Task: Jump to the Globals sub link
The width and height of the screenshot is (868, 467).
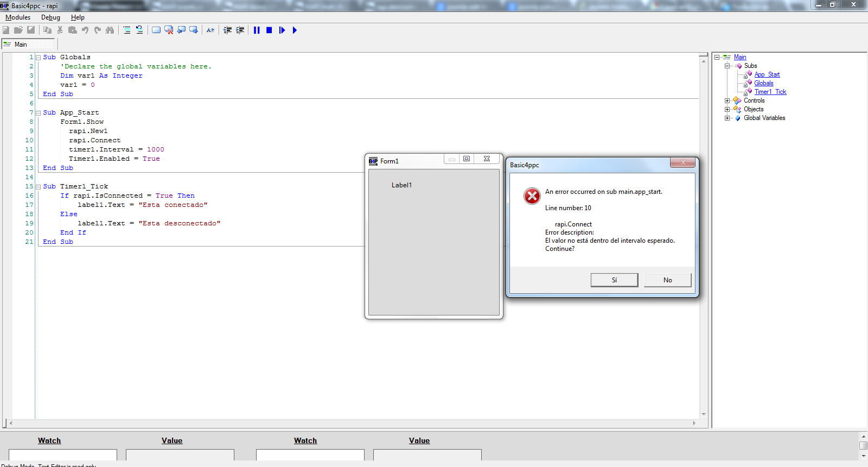Action: coord(764,83)
